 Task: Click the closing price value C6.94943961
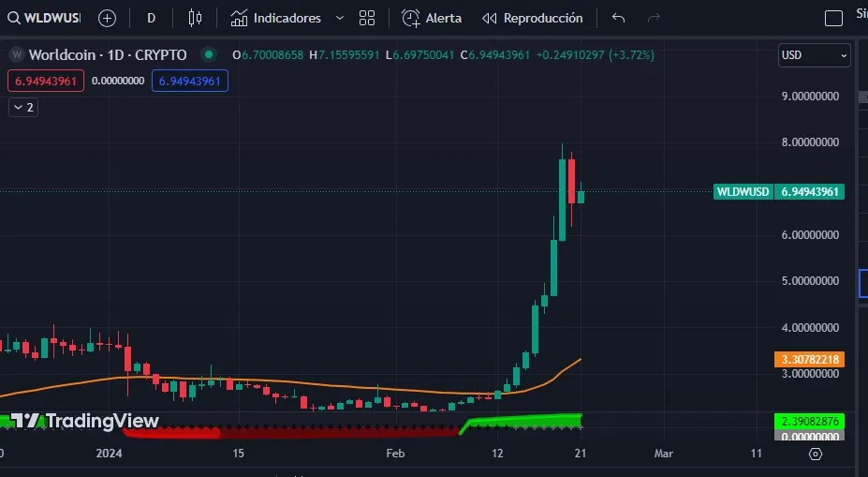(x=495, y=55)
